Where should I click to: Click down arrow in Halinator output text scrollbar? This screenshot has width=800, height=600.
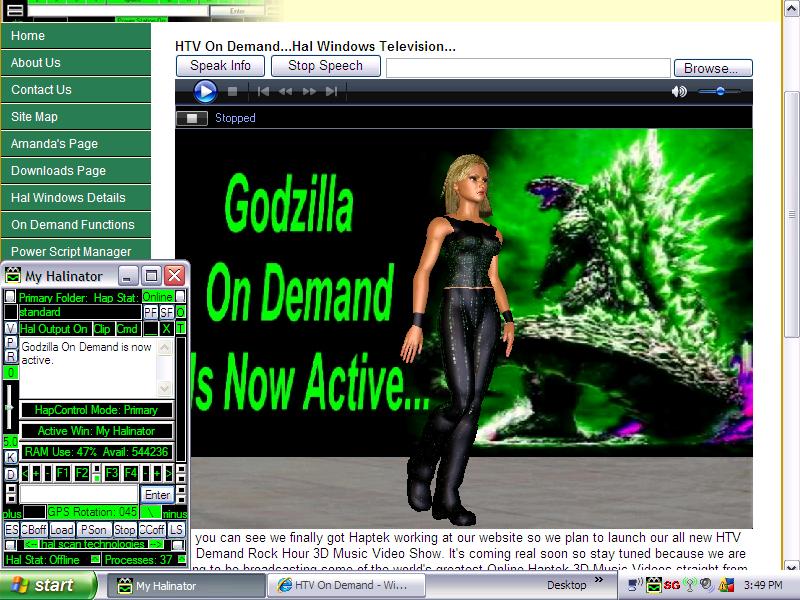tap(165, 389)
